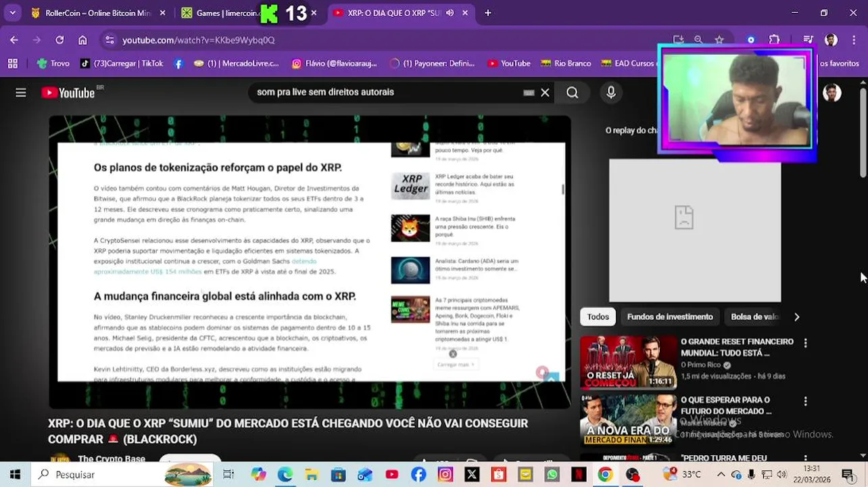Open the Carregar TikTok bookmark
Image resolution: width=868 pixels, height=487 pixels.
(122, 64)
